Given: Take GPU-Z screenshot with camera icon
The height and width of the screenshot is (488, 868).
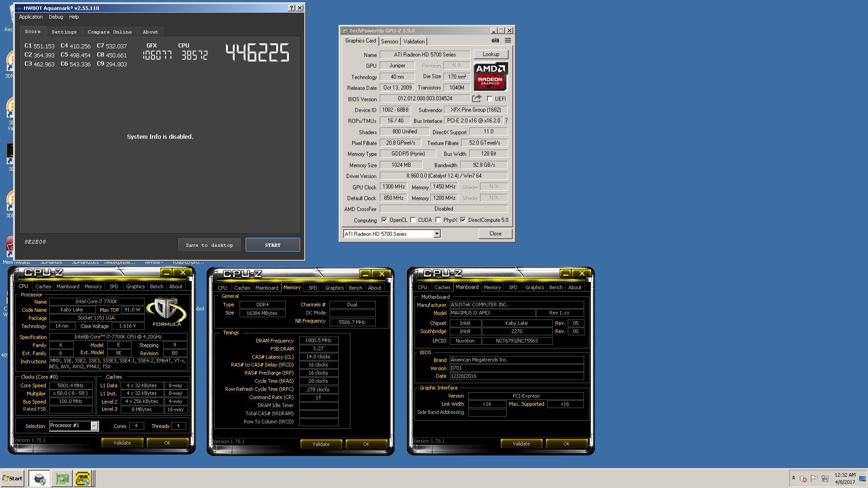Looking at the screenshot, I should pos(495,41).
